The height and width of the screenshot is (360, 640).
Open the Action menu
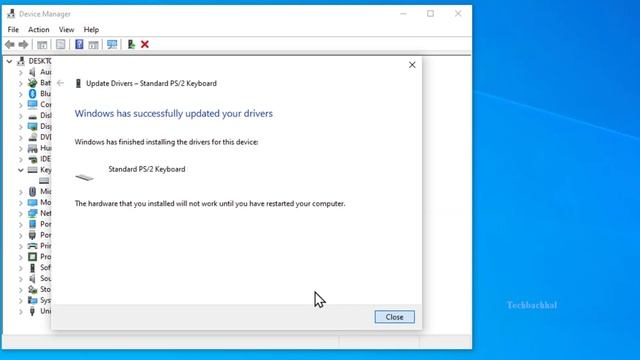(38, 29)
